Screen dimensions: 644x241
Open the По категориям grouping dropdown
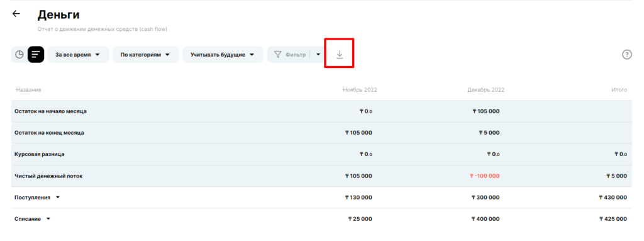point(146,54)
